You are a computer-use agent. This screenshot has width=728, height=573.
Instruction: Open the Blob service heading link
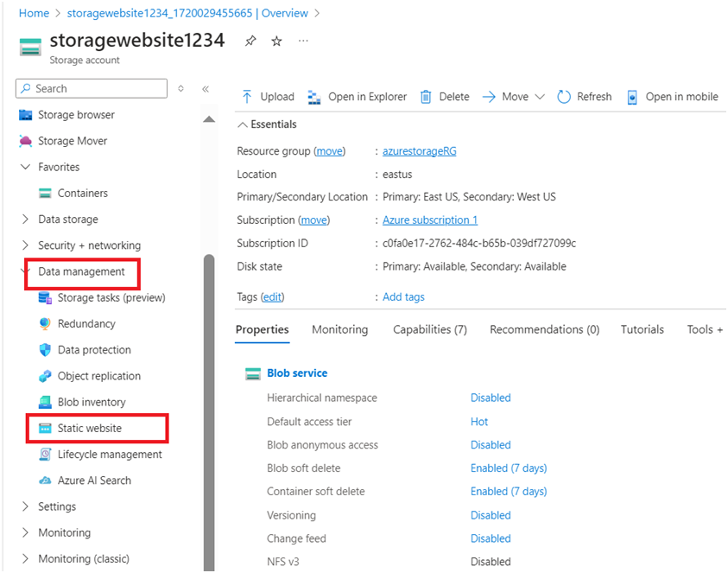(x=297, y=373)
